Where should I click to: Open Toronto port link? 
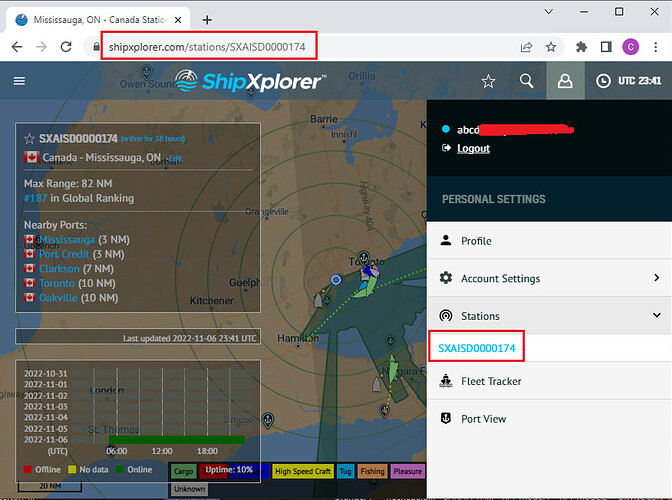(57, 283)
